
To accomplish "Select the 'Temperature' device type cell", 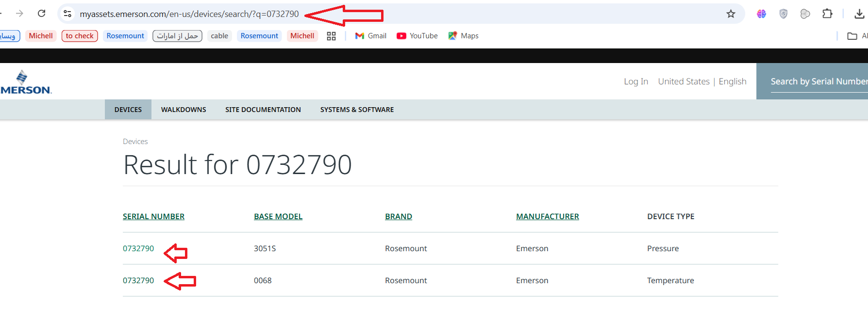I will coord(670,280).
